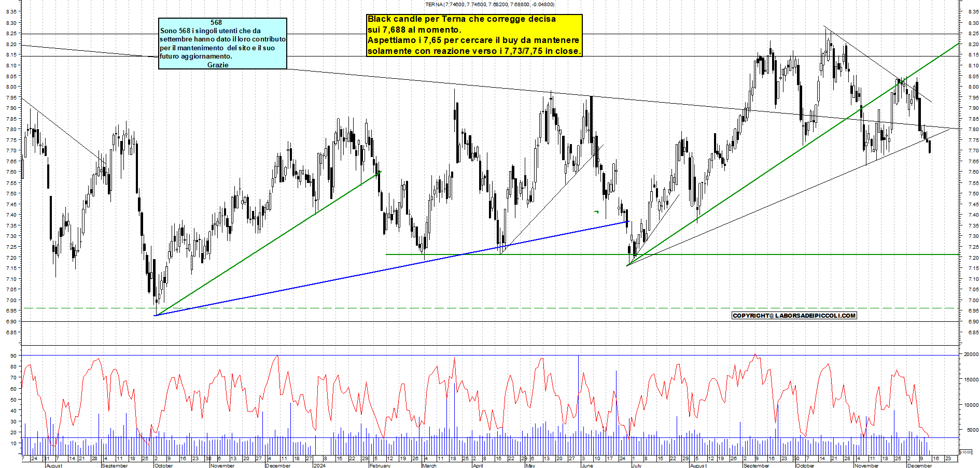Select the dashed green horizontal support line
The width and height of the screenshot is (980, 468).
coord(490,308)
